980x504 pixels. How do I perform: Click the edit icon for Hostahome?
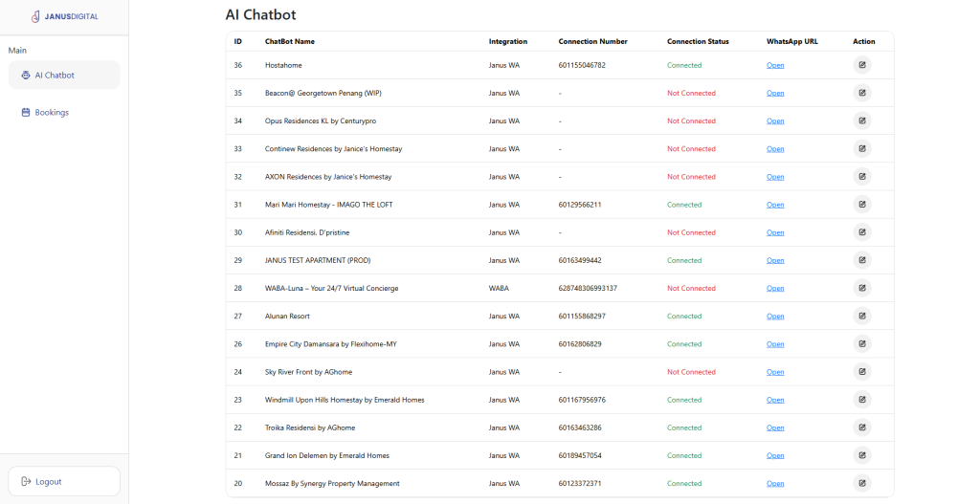(x=862, y=65)
